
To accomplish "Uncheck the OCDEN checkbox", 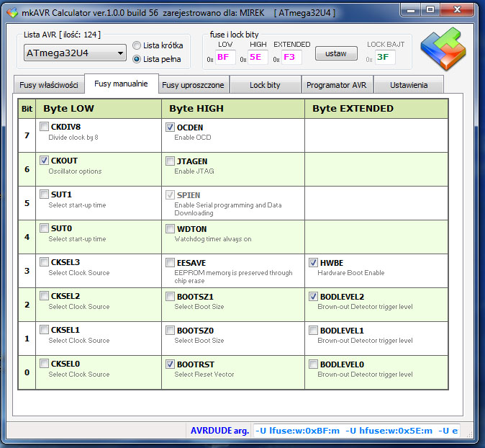I will (170, 127).
